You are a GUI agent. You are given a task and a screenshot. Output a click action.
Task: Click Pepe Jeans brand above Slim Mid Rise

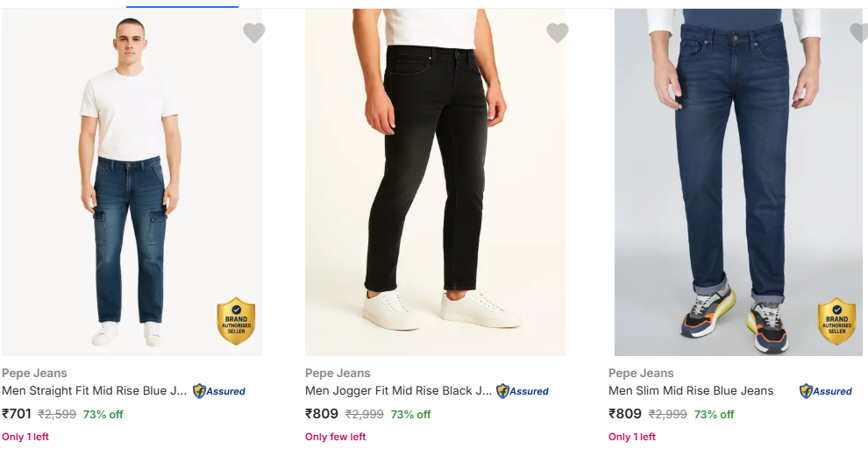pos(641,374)
